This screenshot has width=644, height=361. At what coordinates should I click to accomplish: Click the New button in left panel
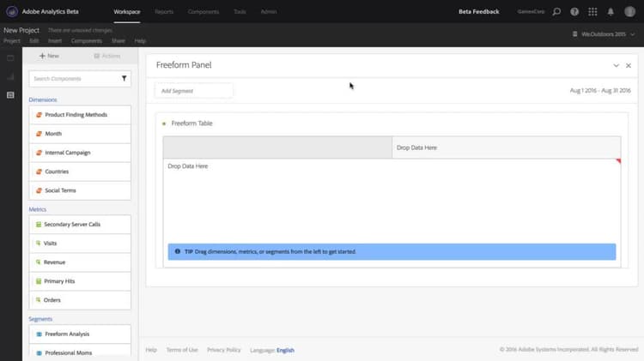(49, 56)
